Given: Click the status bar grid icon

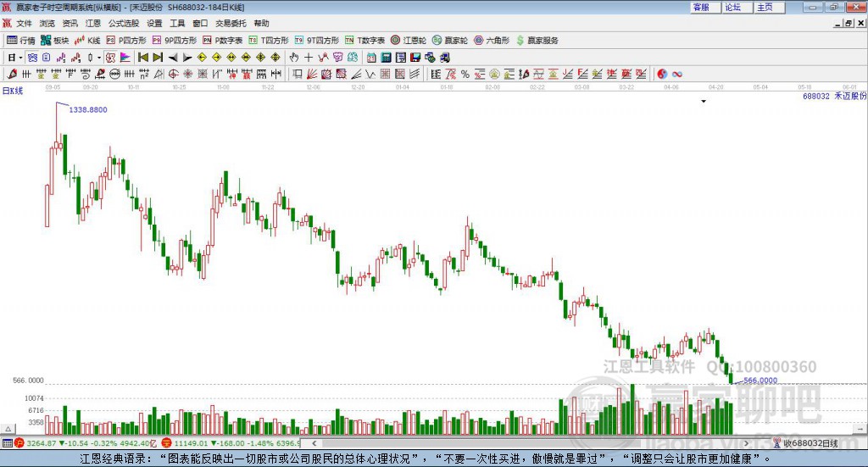Looking at the screenshot, I should tap(7, 443).
